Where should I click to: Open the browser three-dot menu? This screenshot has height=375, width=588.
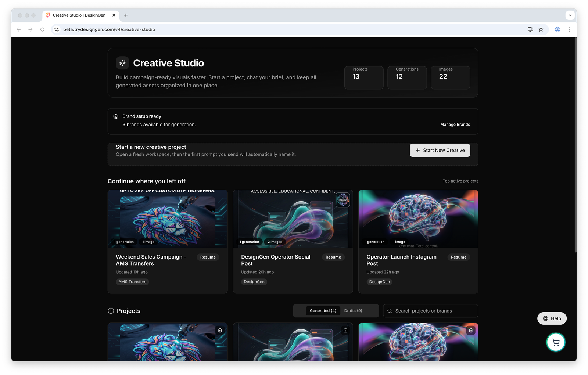pyautogui.click(x=569, y=29)
